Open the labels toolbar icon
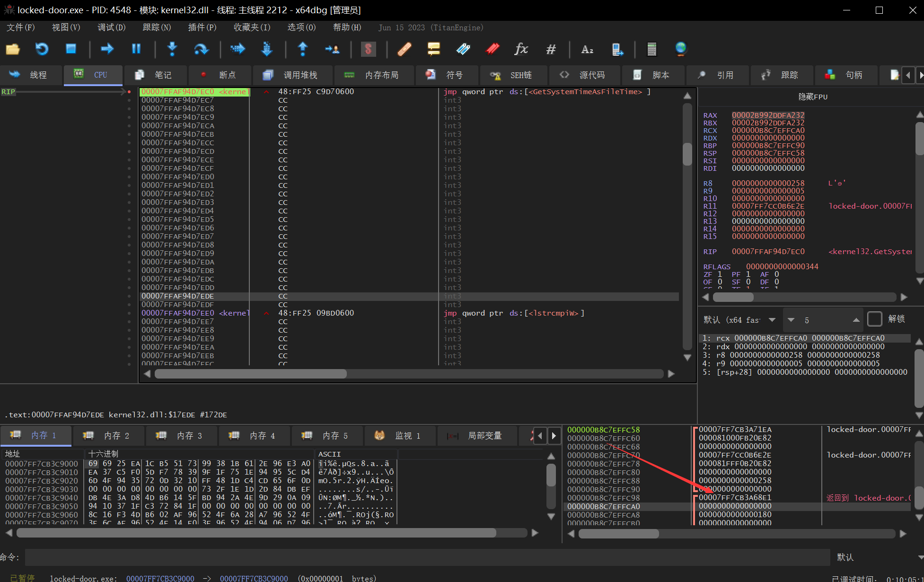 pos(463,49)
